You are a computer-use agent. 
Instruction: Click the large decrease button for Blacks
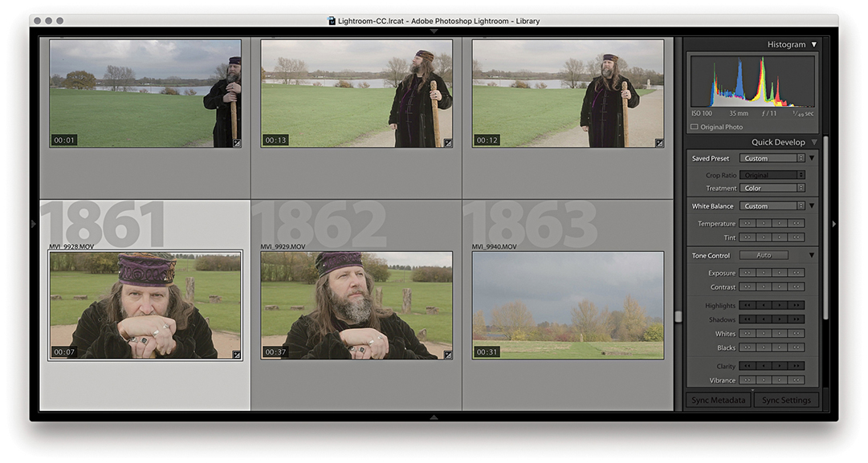tap(748, 347)
